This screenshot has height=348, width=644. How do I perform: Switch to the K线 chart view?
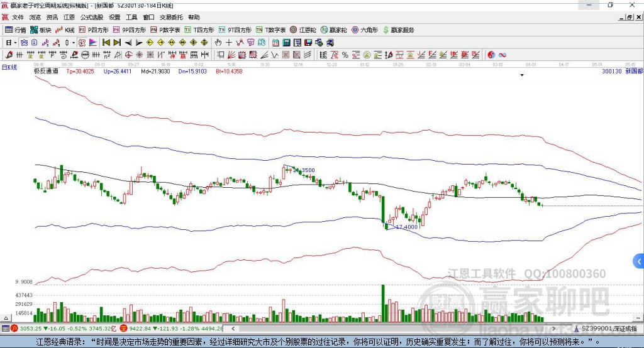click(65, 30)
